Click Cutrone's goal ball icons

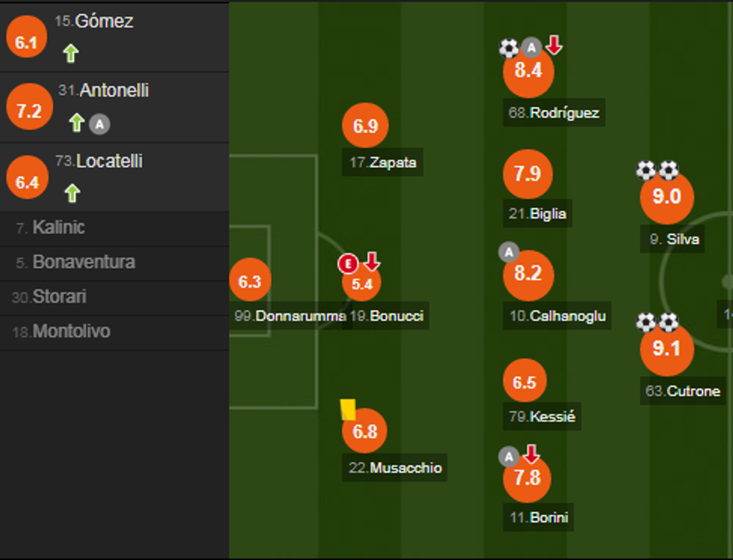click(657, 322)
